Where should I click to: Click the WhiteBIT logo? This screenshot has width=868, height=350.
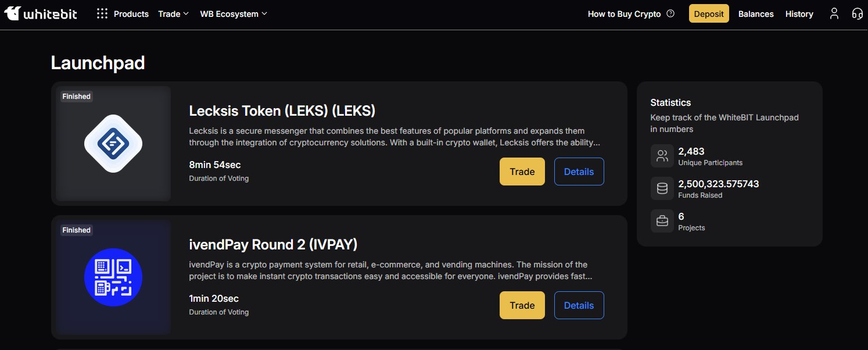[40, 13]
